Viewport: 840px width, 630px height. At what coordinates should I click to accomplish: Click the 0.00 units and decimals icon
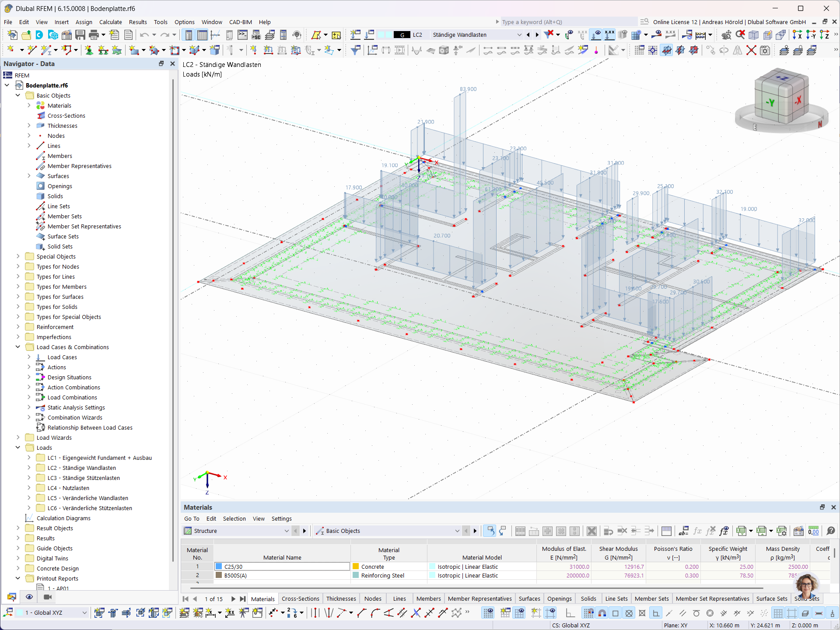click(x=813, y=531)
